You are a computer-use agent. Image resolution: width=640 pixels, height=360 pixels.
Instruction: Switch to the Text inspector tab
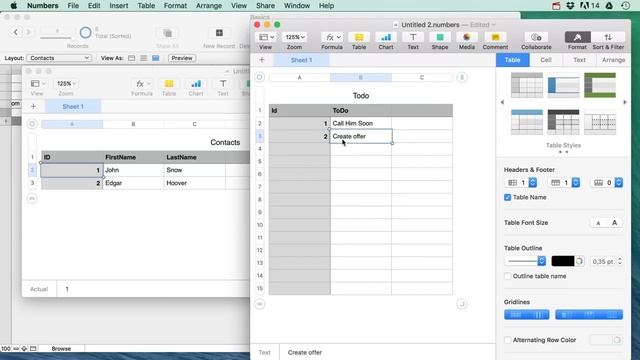(579, 60)
